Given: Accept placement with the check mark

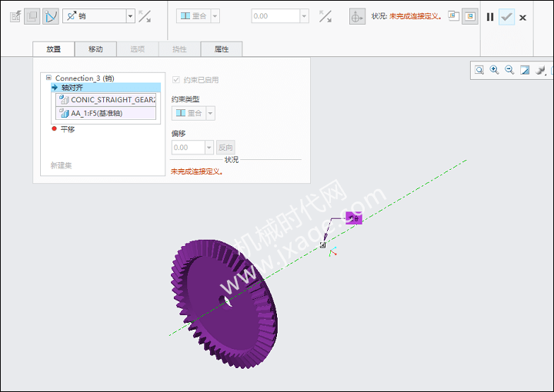Looking at the screenshot, I should tap(506, 17).
